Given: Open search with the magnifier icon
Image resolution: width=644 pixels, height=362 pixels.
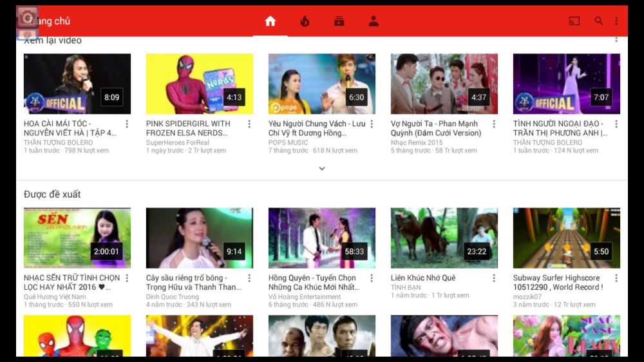Looking at the screenshot, I should (x=599, y=21).
